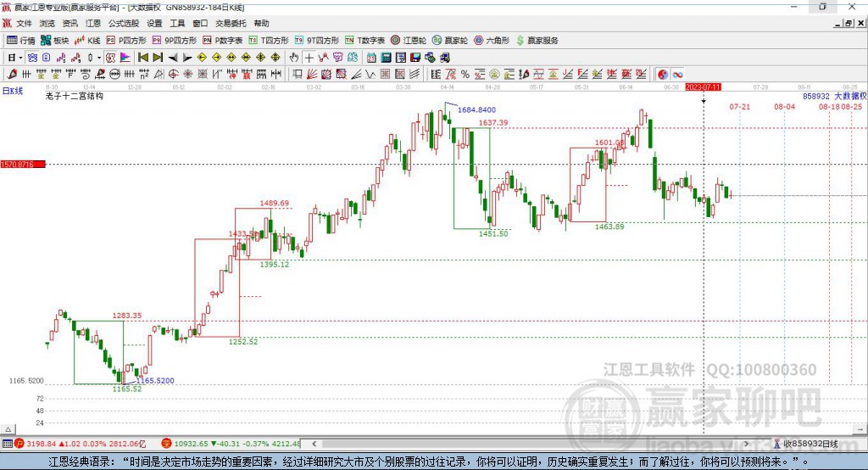Click the up-triangle expander at bottom left
The height and width of the screenshot is (470, 868).
tap(8, 429)
